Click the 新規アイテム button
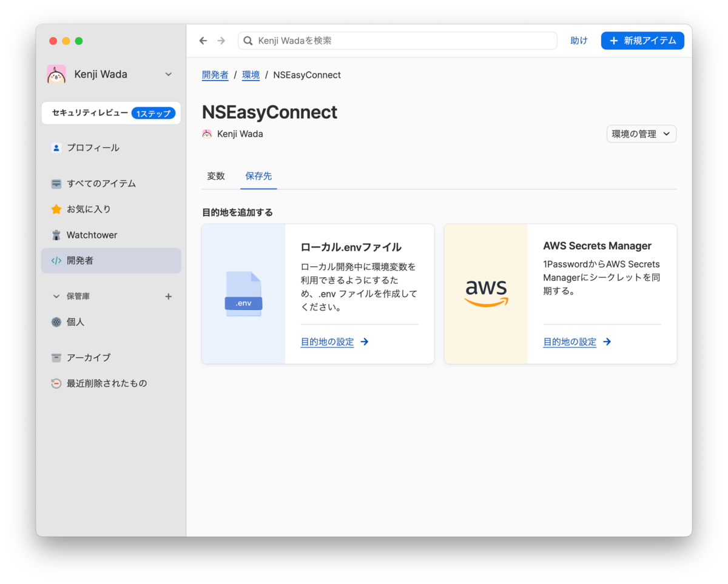The width and height of the screenshot is (728, 584). 642,41
